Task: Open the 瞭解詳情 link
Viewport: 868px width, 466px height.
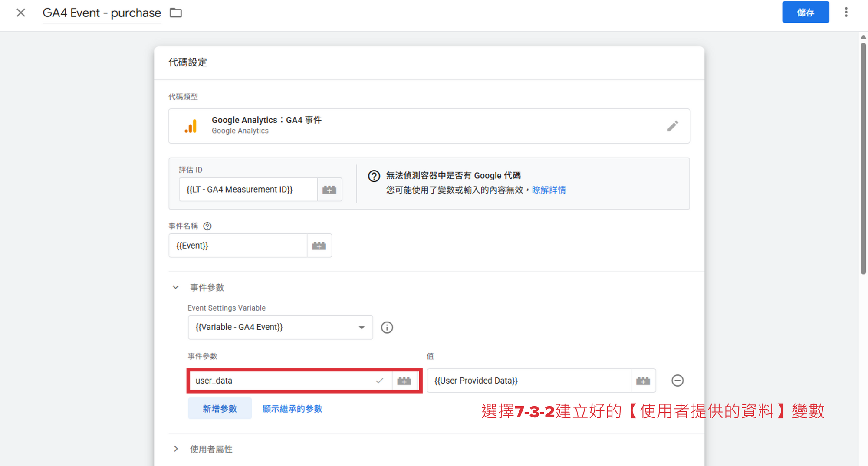Action: pos(549,190)
